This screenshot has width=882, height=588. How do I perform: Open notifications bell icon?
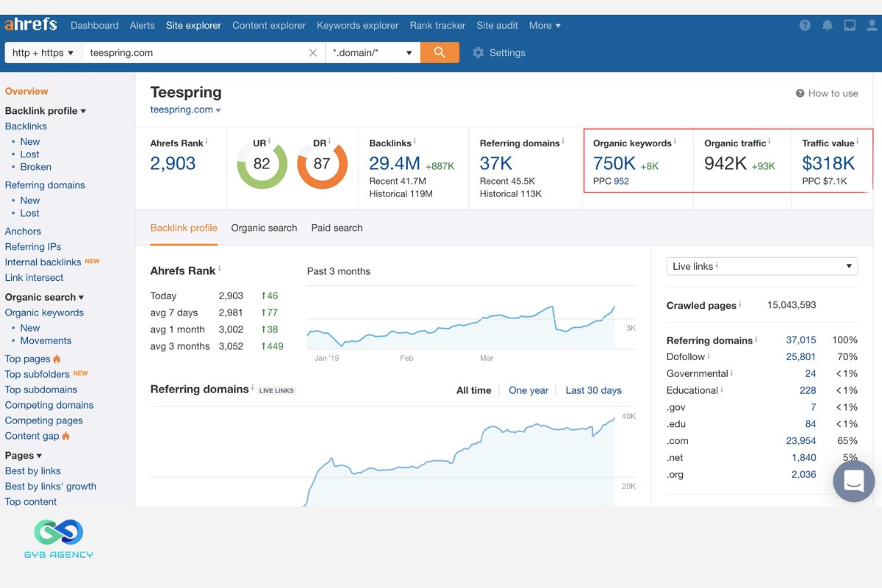(827, 25)
